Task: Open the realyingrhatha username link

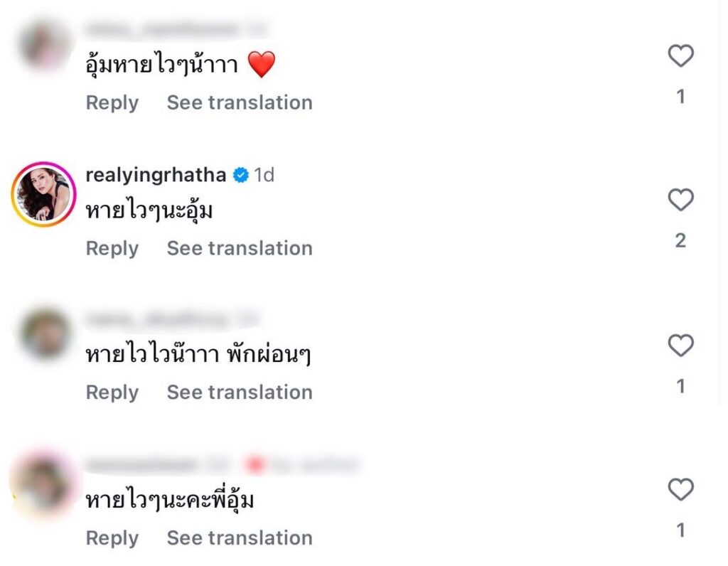Action: [x=156, y=175]
